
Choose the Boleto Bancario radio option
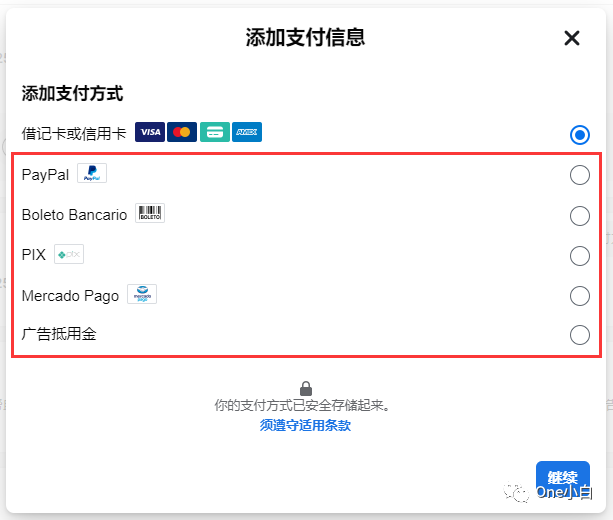click(x=579, y=216)
